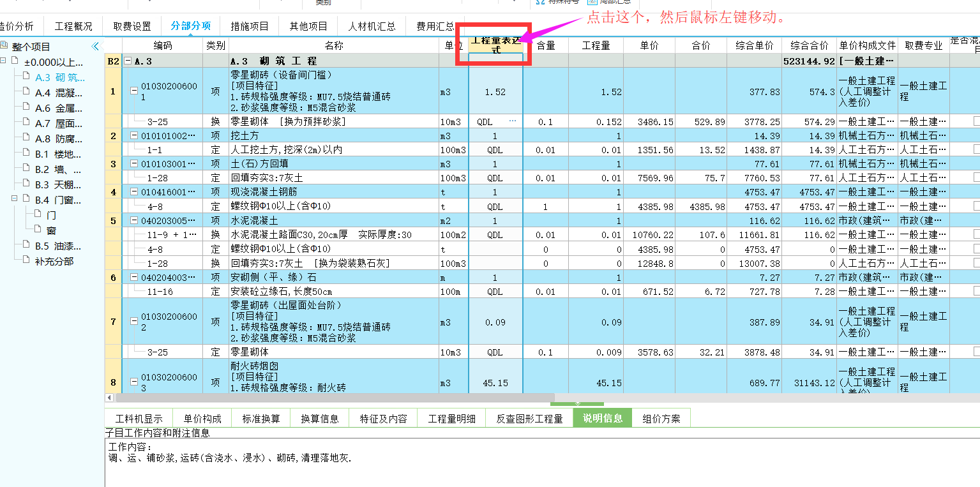This screenshot has width=980, height=487.
Task: Collapse item 010302006001 零星砌砖 设备间门槛
Action: (134, 91)
